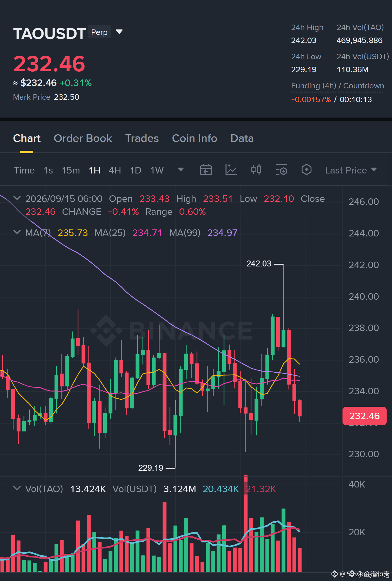
Task: Click the 232.46 current price marker
Action: tap(364, 416)
